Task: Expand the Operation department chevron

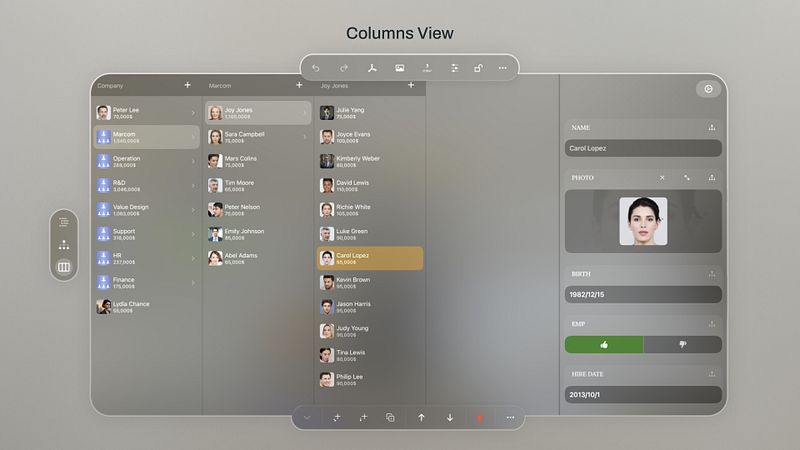Action: coord(193,161)
